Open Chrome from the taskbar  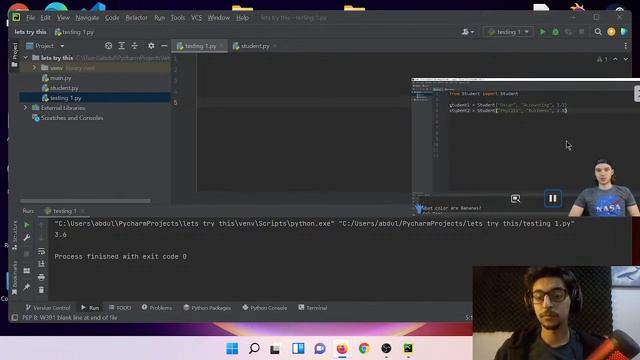(x=364, y=349)
